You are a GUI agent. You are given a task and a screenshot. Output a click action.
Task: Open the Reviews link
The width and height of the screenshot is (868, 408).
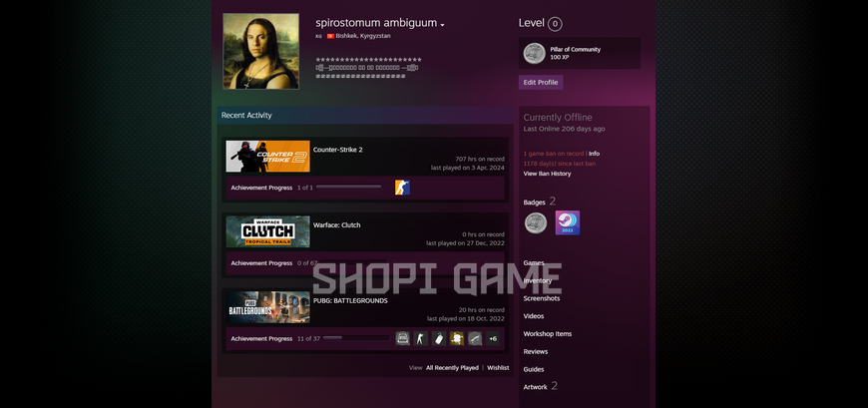[536, 351]
